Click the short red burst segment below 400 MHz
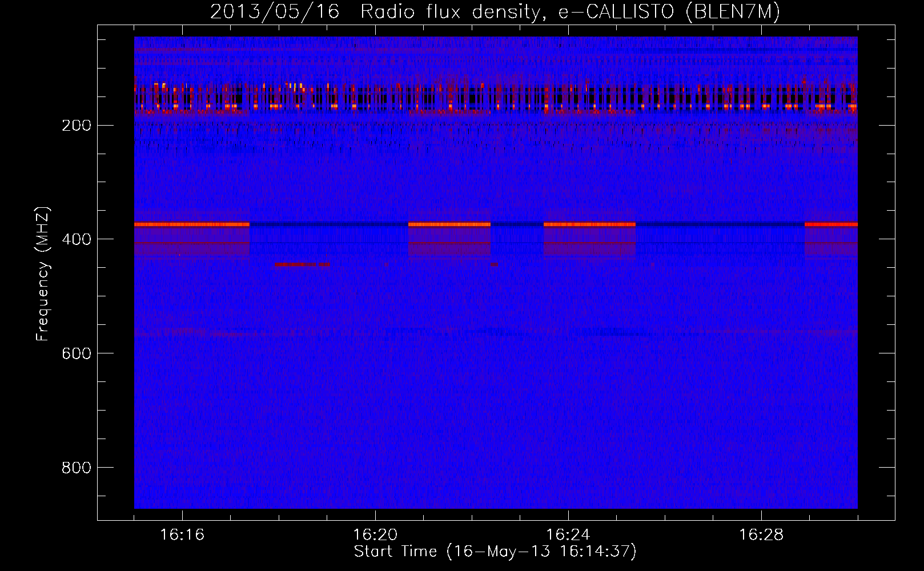Screen dimensions: 924x571 click(302, 264)
